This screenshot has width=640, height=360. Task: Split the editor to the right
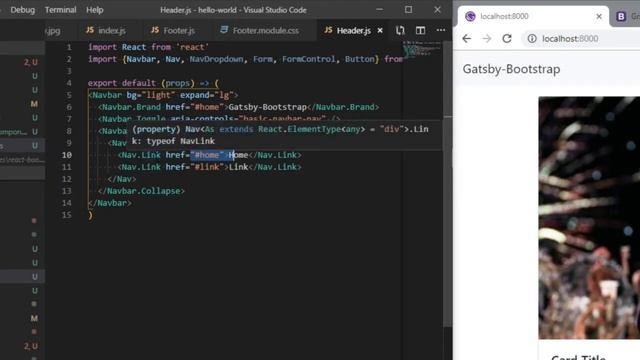420,30
